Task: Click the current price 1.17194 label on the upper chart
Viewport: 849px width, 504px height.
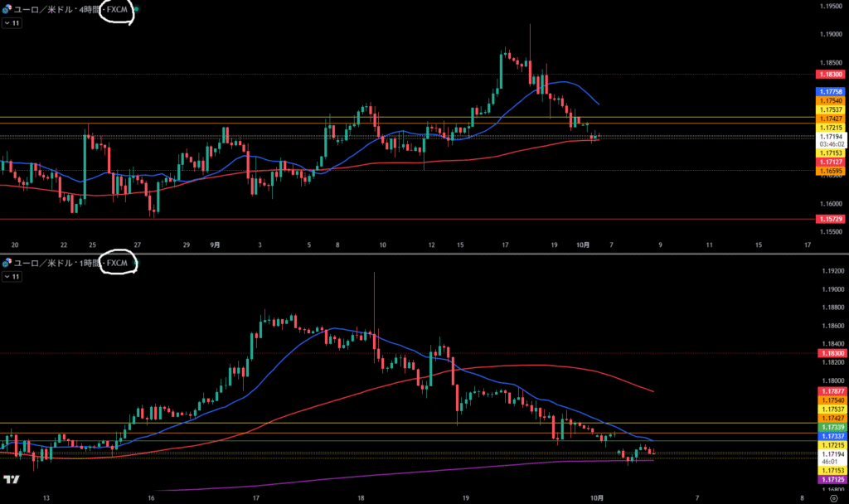Action: click(831, 135)
